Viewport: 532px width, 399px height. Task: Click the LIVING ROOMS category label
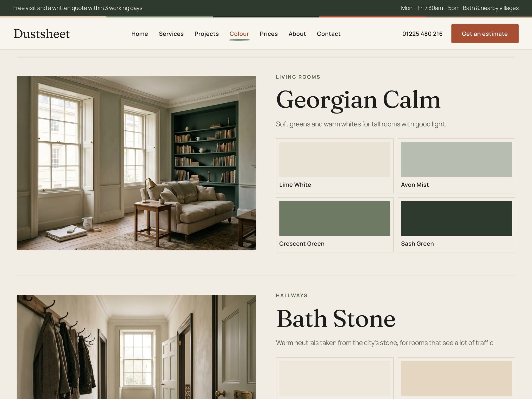pyautogui.click(x=298, y=77)
